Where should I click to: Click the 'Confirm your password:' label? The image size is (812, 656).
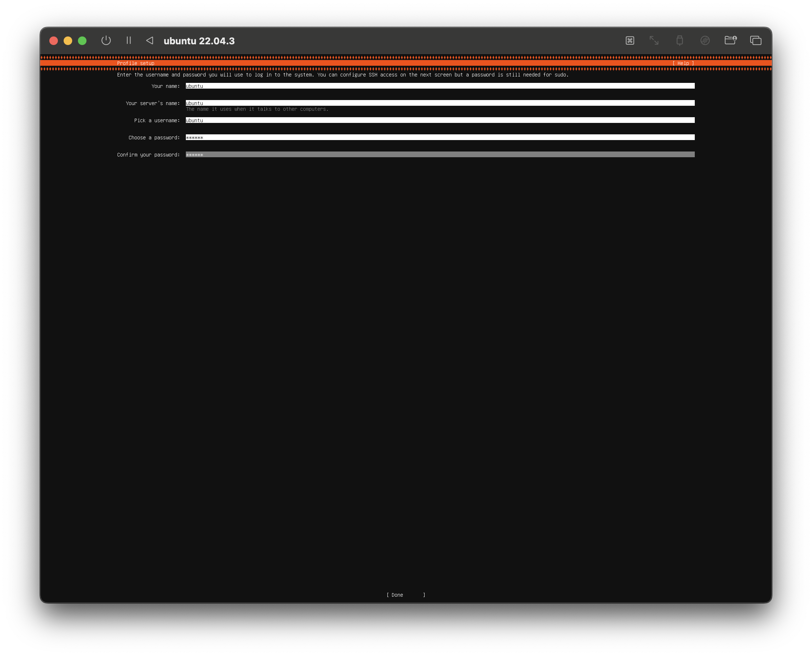149,155
